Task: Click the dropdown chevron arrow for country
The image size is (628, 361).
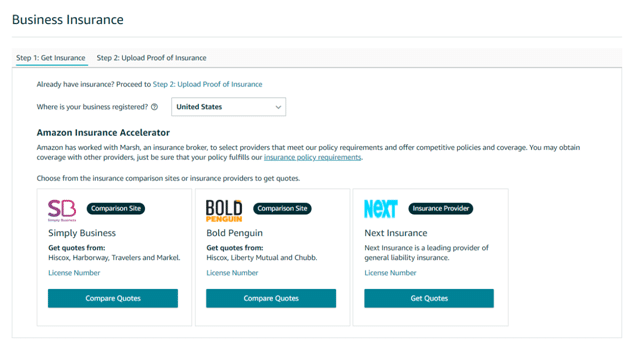Action: pyautogui.click(x=278, y=107)
